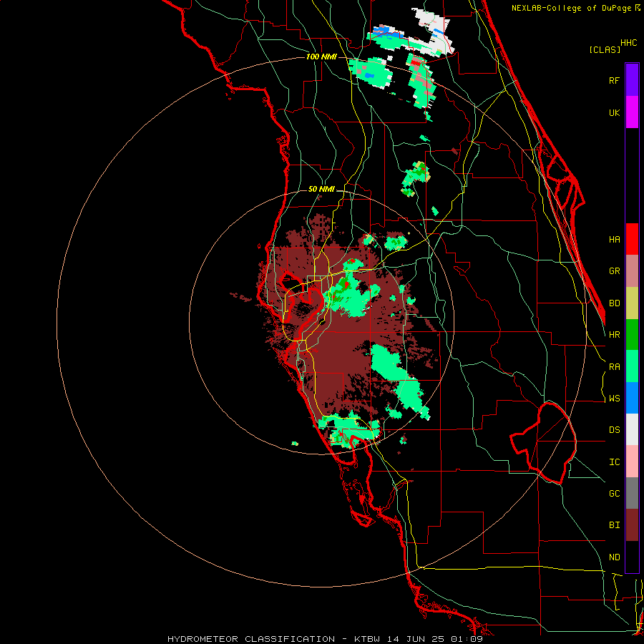Click the "100 NMI" range ring label
Screen dimensions: 644x644
tap(321, 57)
